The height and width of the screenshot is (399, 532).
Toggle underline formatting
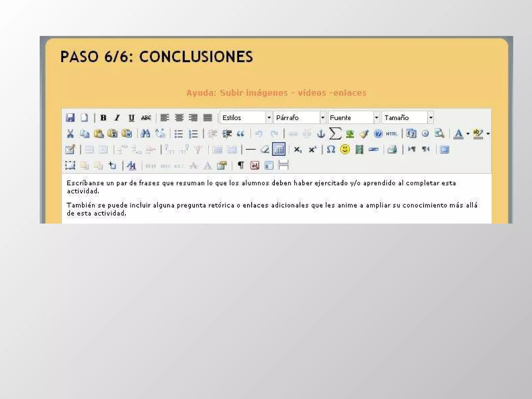(131, 118)
